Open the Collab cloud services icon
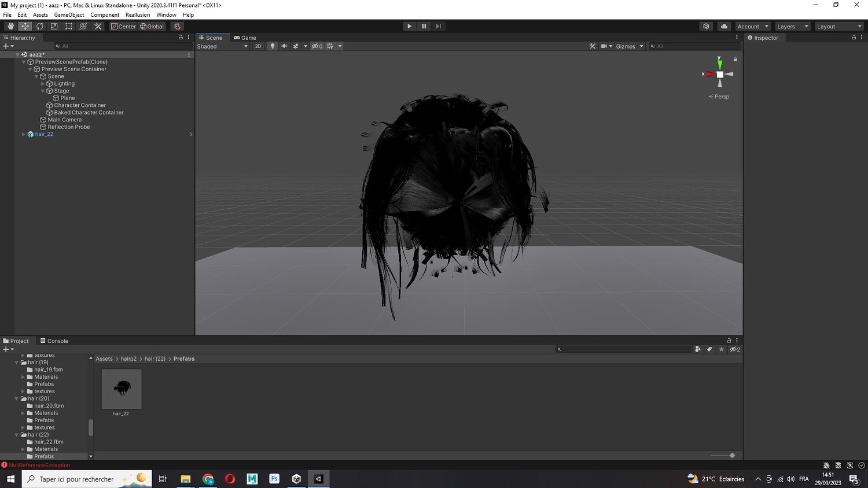The height and width of the screenshot is (488, 868). click(x=724, y=26)
